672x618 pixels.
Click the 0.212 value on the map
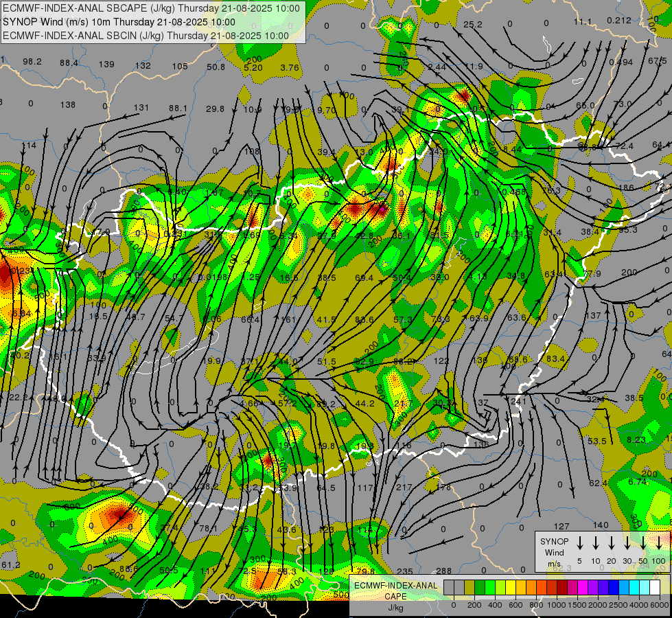(x=619, y=20)
